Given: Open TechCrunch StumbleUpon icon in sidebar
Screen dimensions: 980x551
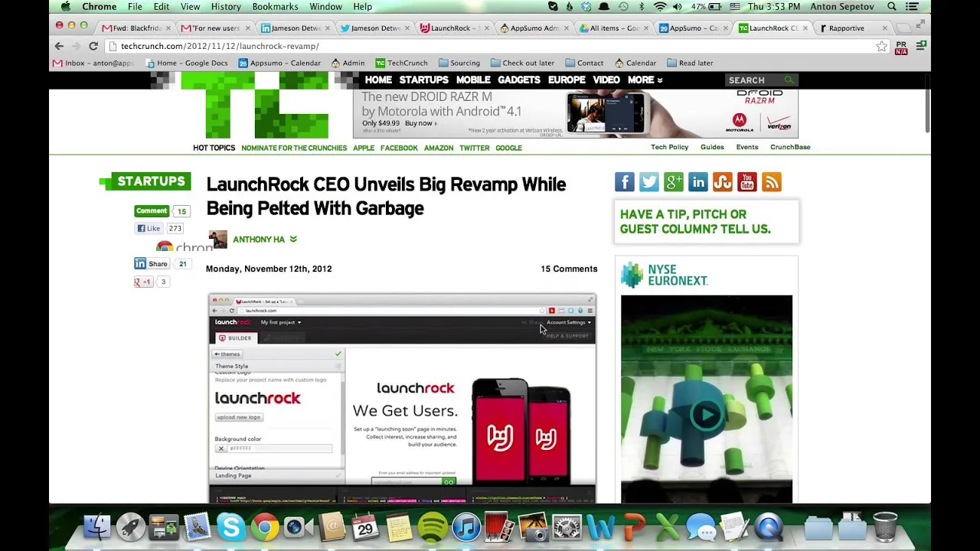Looking at the screenshot, I should pyautogui.click(x=723, y=182).
